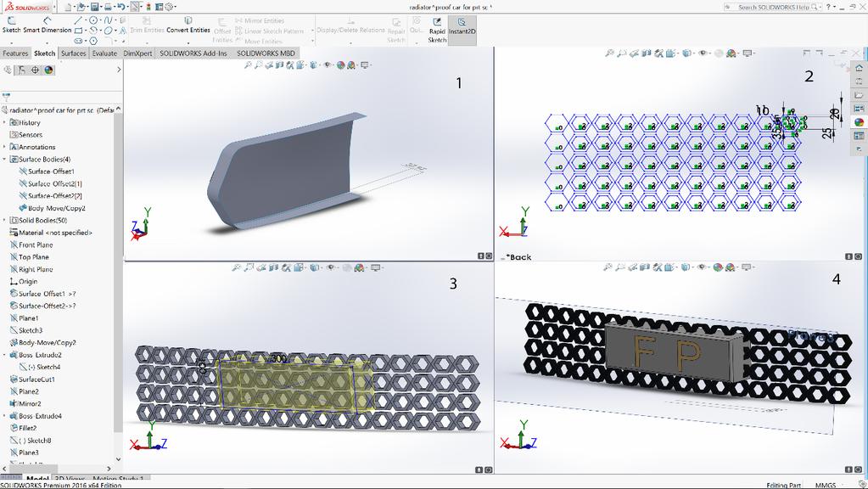Undo the last action with the Undo icon
This screenshot has width=868, height=489.
(121, 7)
